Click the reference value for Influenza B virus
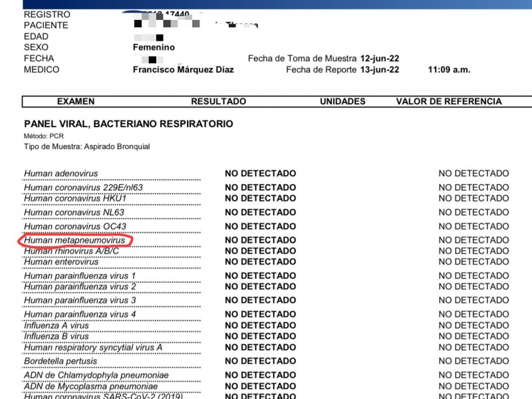 [473, 336]
